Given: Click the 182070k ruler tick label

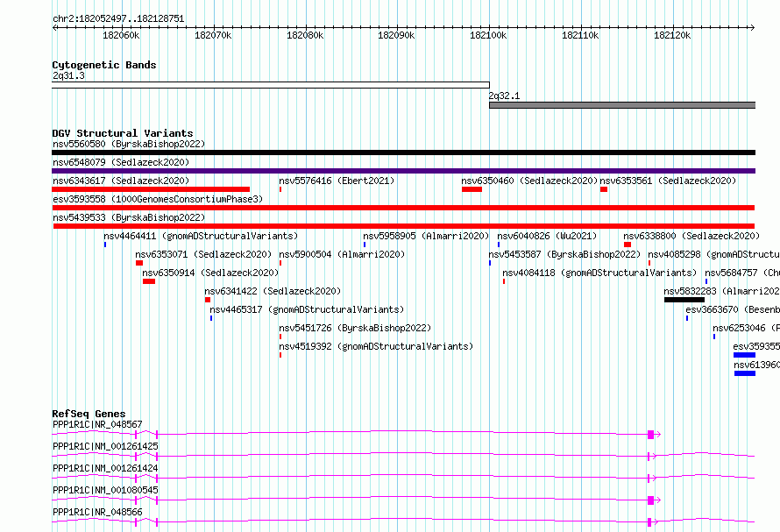Looking at the screenshot, I should click(213, 35).
